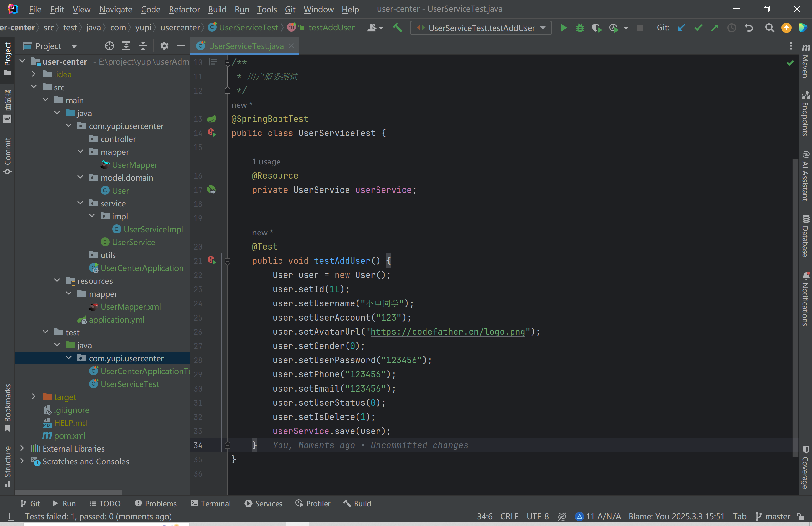Run with Coverage from the toolbar
This screenshot has width=812, height=526.
tap(596, 28)
